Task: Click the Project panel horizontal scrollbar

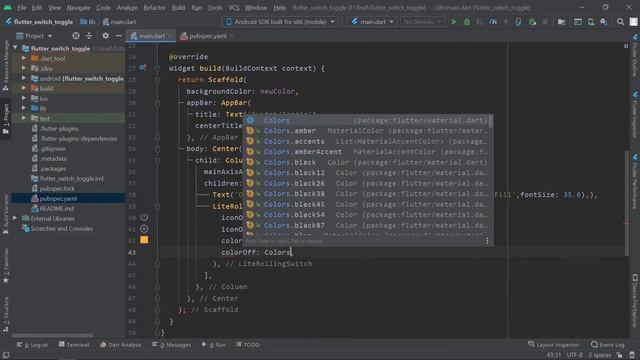Action: click(x=52, y=336)
